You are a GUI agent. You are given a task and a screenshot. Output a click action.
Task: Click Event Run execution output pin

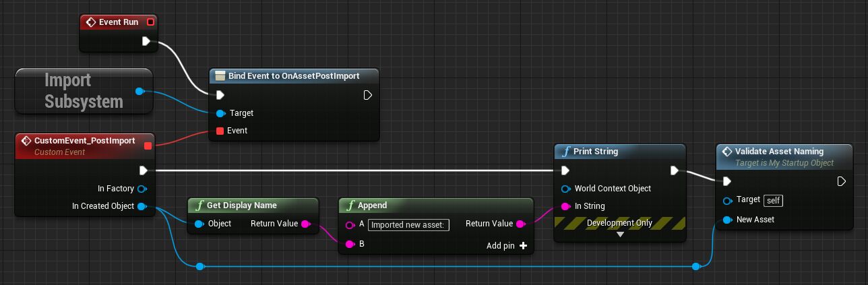pyautogui.click(x=146, y=42)
